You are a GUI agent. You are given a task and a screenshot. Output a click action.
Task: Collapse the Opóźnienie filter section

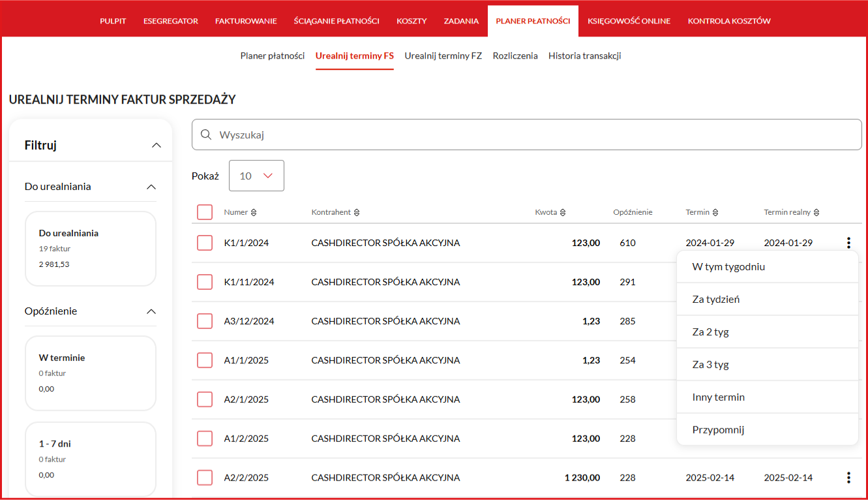[x=151, y=311]
